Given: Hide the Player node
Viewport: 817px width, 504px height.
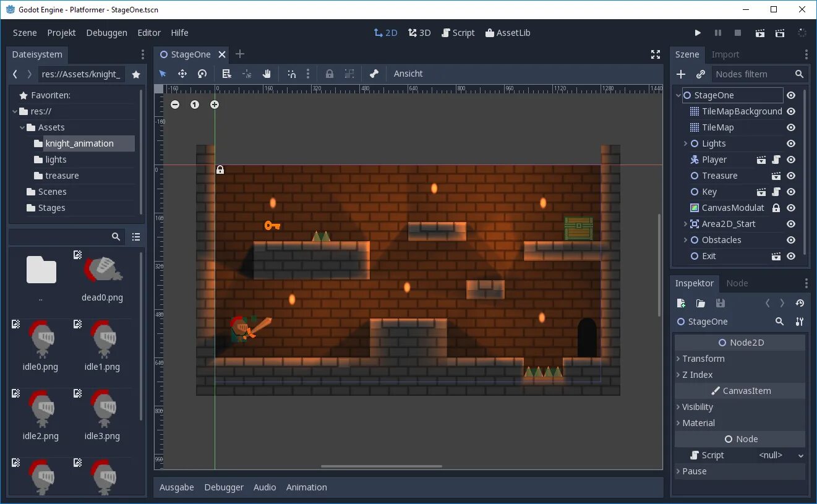Looking at the screenshot, I should click(x=790, y=160).
